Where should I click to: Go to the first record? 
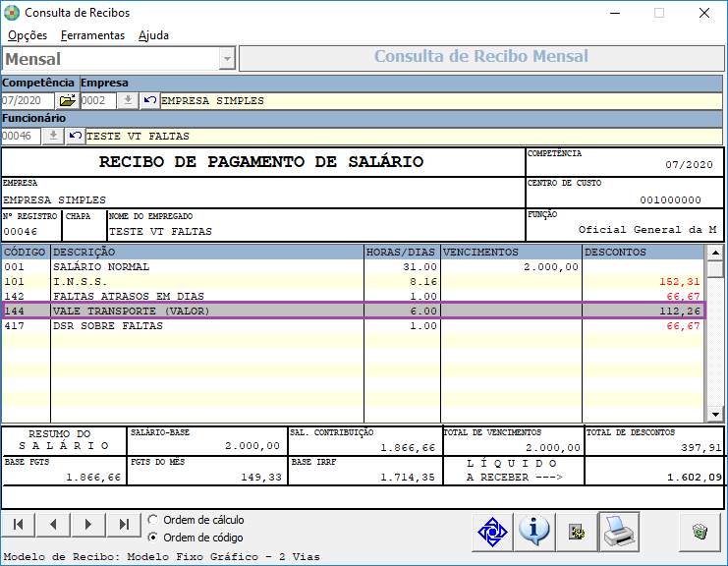pyautogui.click(x=18, y=525)
